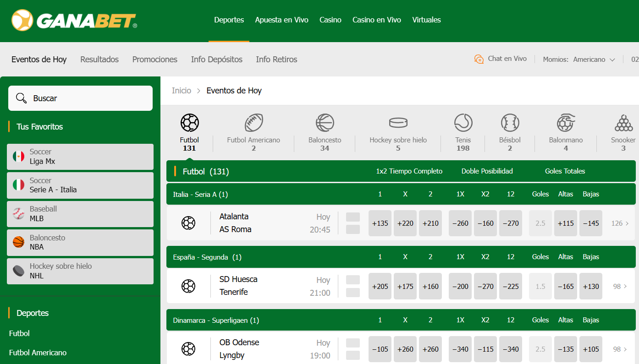This screenshot has height=364, width=639.
Task: Select Eventos de Hoy in secondary menu
Action: pos(39,60)
